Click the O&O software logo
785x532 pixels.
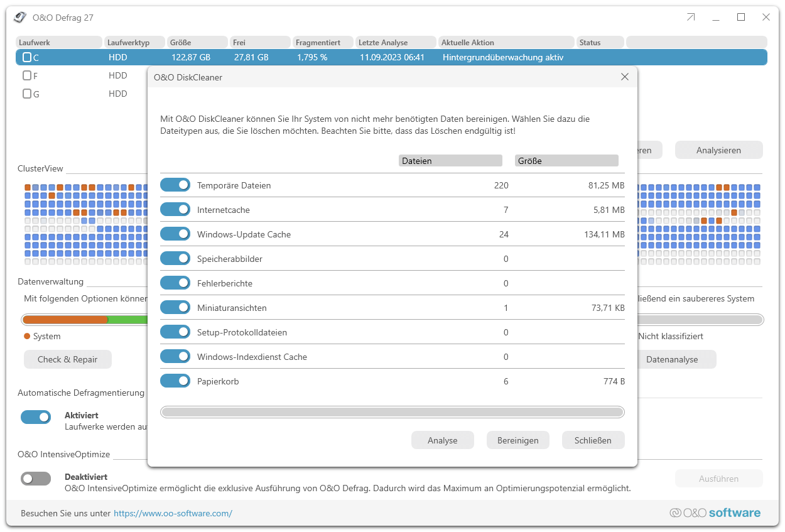point(715,513)
